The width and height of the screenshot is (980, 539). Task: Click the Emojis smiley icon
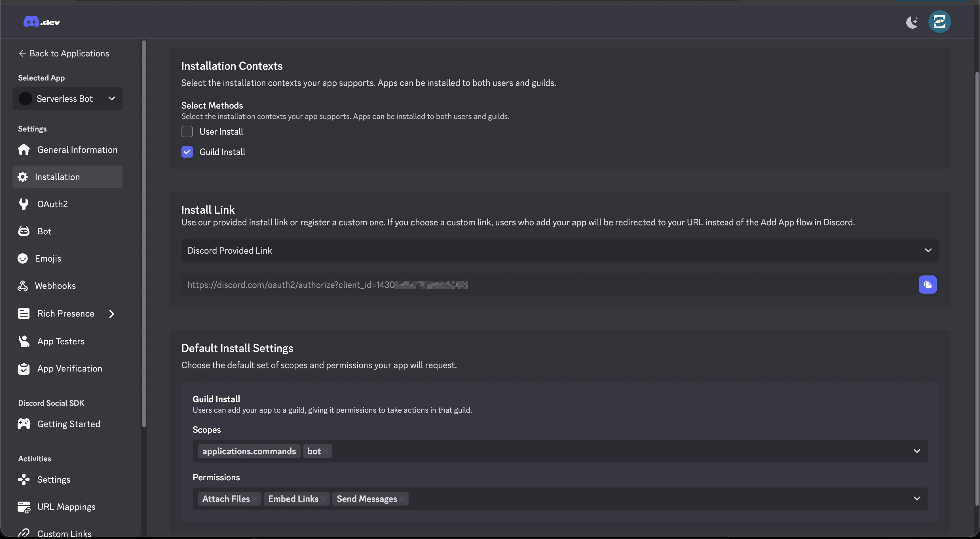[23, 258]
